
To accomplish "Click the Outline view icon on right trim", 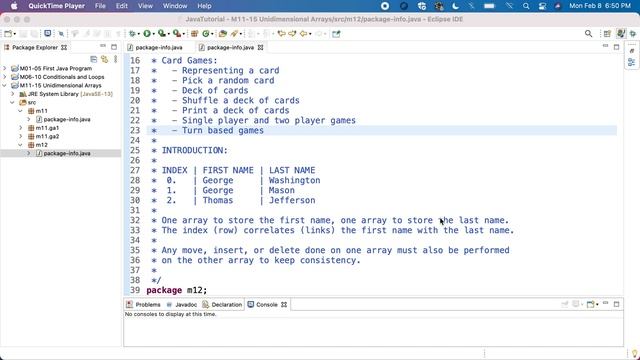I will [631, 62].
